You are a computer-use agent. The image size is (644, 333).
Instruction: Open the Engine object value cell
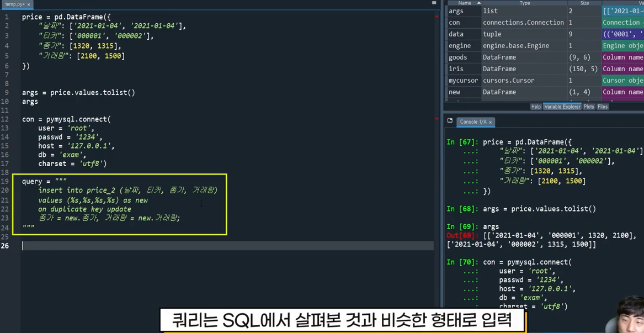click(622, 46)
